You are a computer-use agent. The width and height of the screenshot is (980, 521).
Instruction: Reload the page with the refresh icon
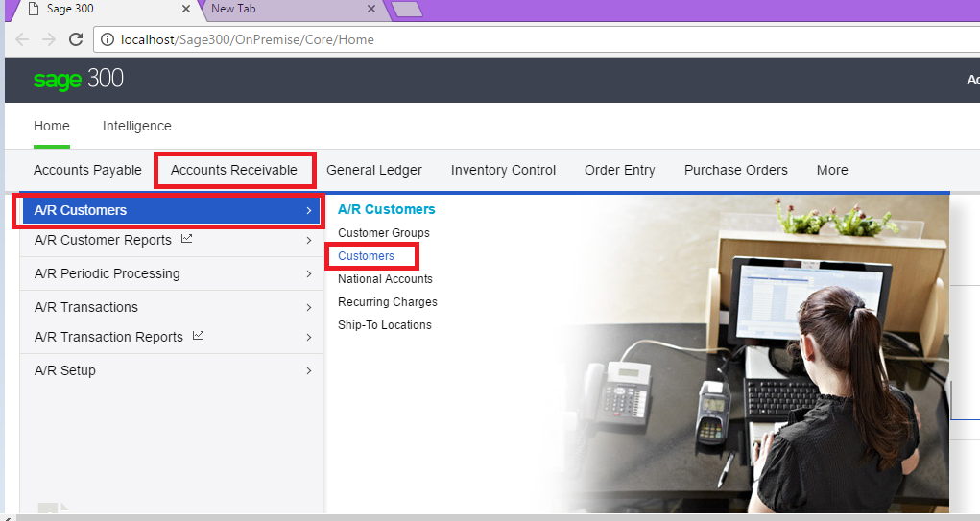point(76,39)
